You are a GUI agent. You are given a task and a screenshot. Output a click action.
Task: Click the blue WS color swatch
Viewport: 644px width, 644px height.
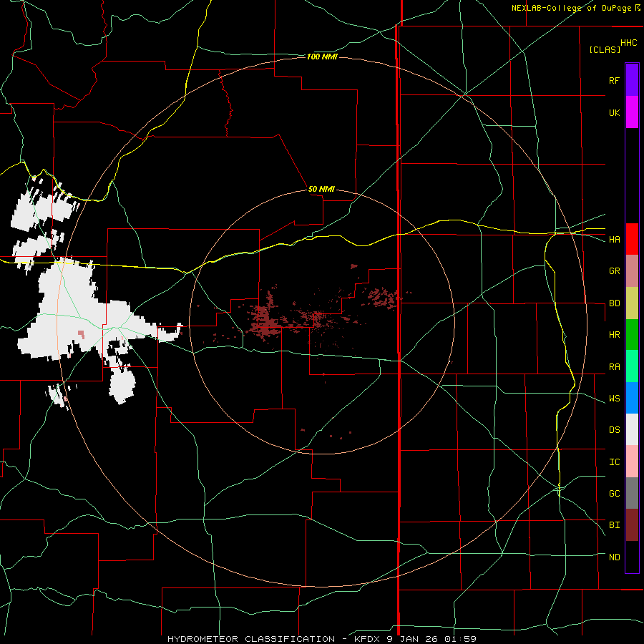632,398
